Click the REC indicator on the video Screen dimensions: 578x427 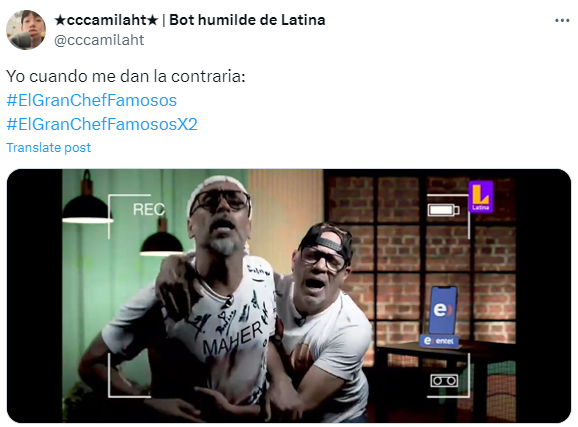coord(149,209)
